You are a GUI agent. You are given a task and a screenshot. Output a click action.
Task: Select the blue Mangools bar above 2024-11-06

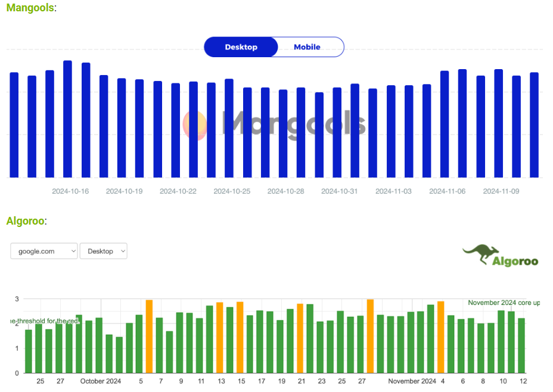coord(445,124)
